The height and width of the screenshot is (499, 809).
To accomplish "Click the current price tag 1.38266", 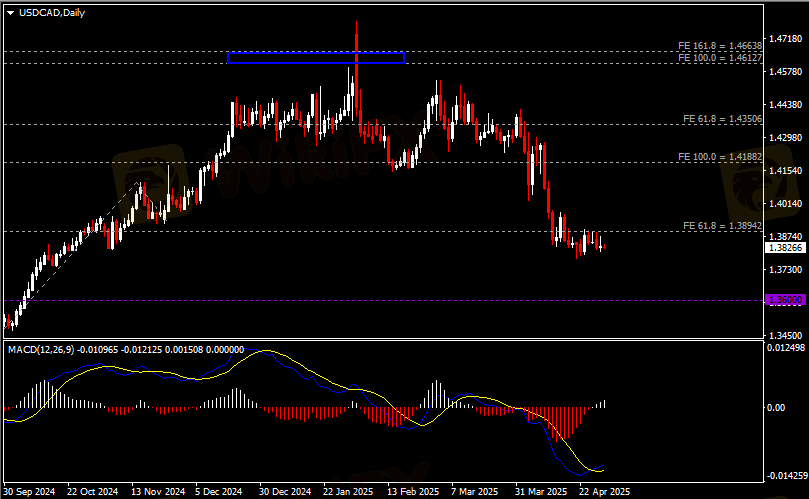I will [x=784, y=247].
